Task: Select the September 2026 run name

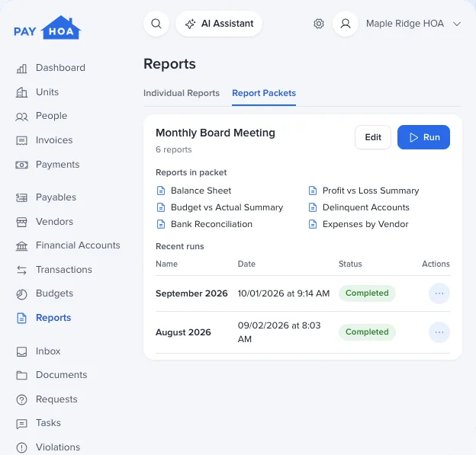Action: 191,293
